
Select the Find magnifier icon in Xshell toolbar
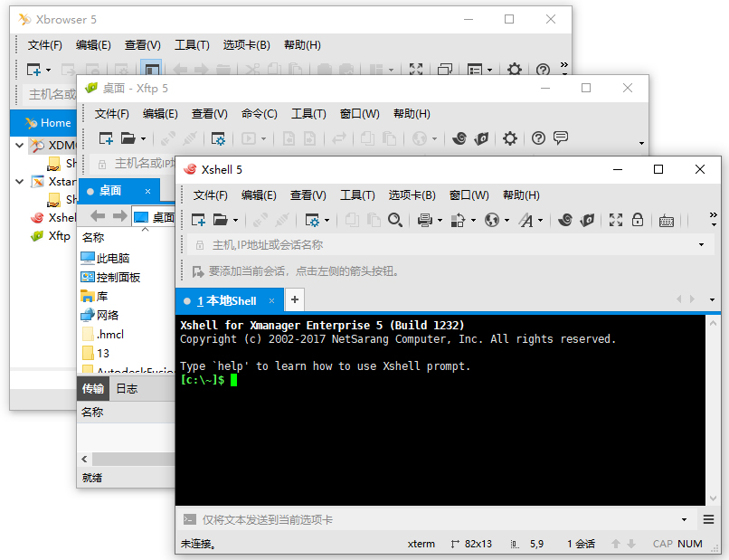pos(397,220)
